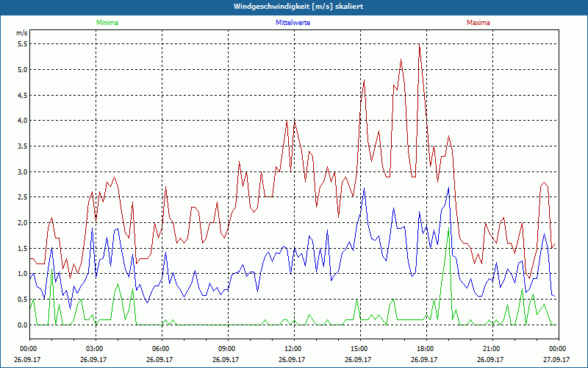Click the 06:00 time axis label

[x=161, y=349]
